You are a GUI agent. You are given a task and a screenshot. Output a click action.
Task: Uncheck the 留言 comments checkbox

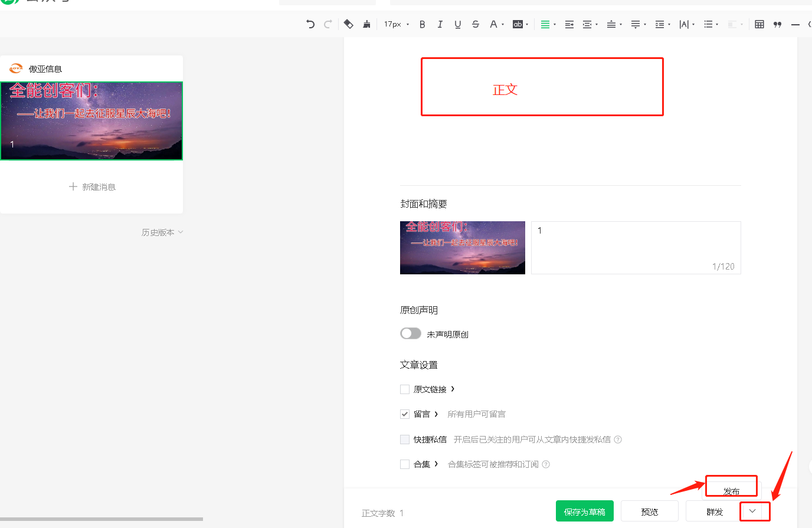point(405,414)
